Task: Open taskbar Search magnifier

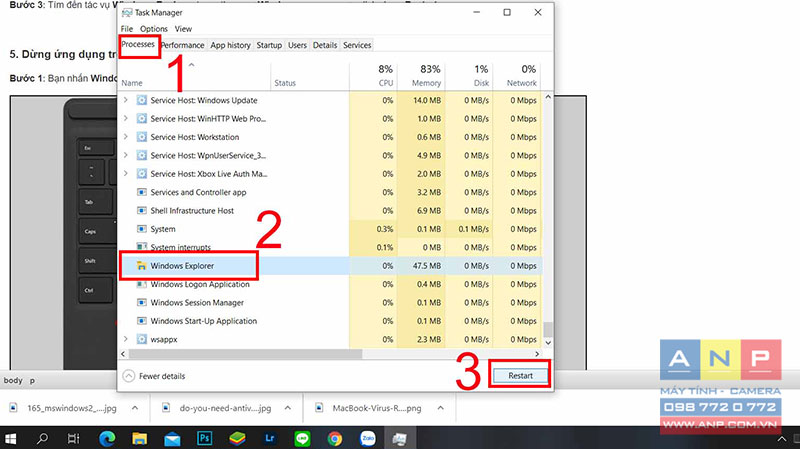Action: [x=42, y=438]
